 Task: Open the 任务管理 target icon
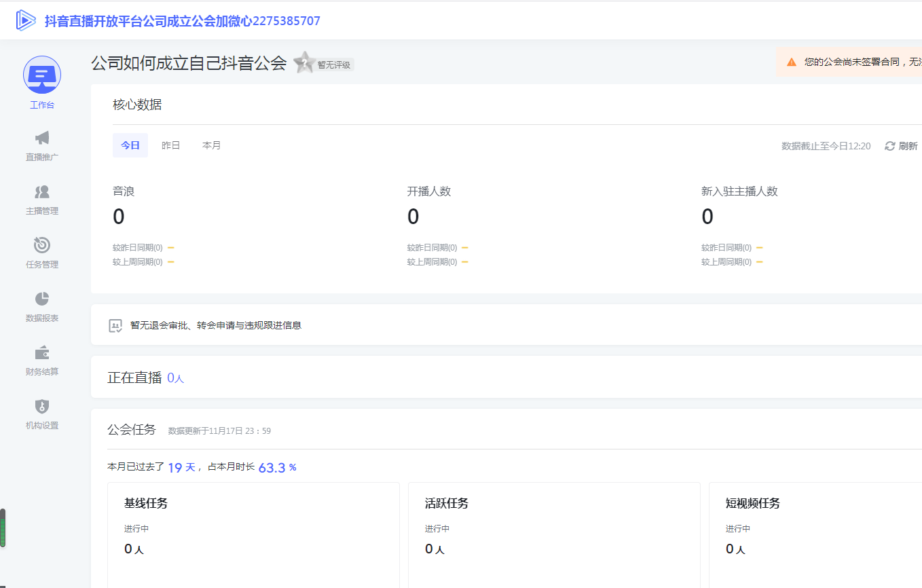pyautogui.click(x=42, y=245)
